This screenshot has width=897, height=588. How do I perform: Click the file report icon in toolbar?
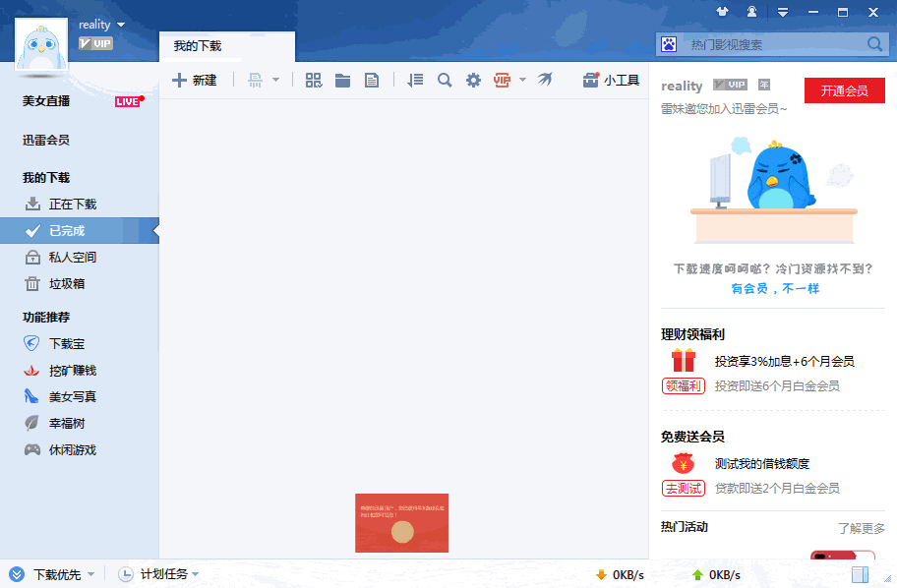[372, 80]
